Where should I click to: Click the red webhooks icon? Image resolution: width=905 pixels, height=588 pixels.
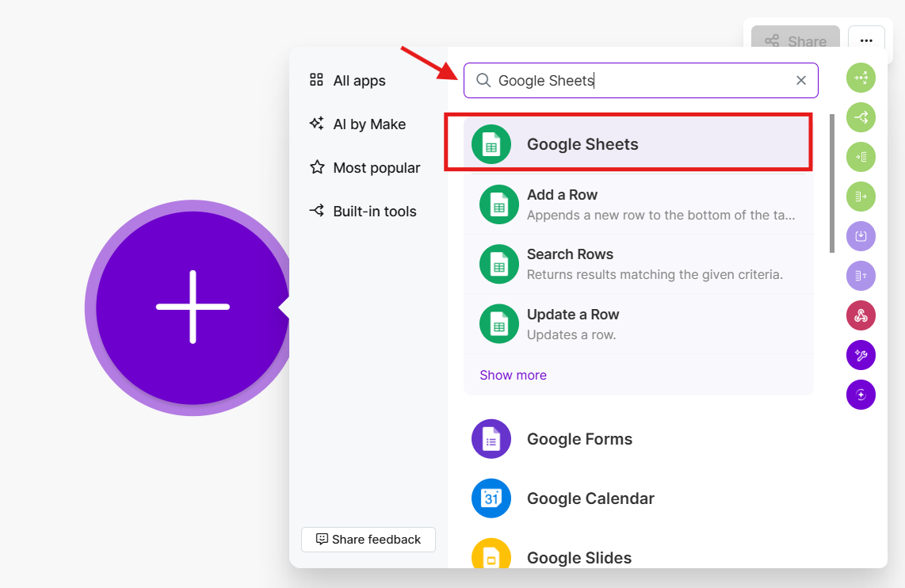click(x=861, y=315)
